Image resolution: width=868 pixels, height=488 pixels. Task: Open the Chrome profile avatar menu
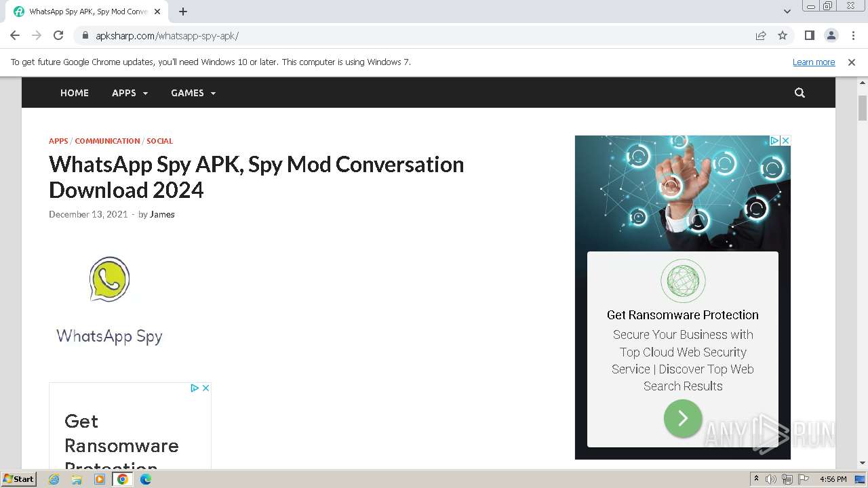coord(831,35)
